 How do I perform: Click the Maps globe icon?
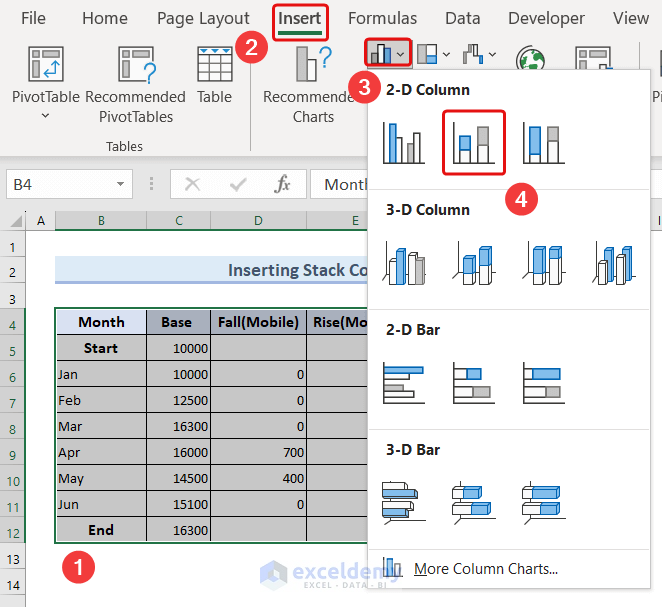tap(530, 58)
